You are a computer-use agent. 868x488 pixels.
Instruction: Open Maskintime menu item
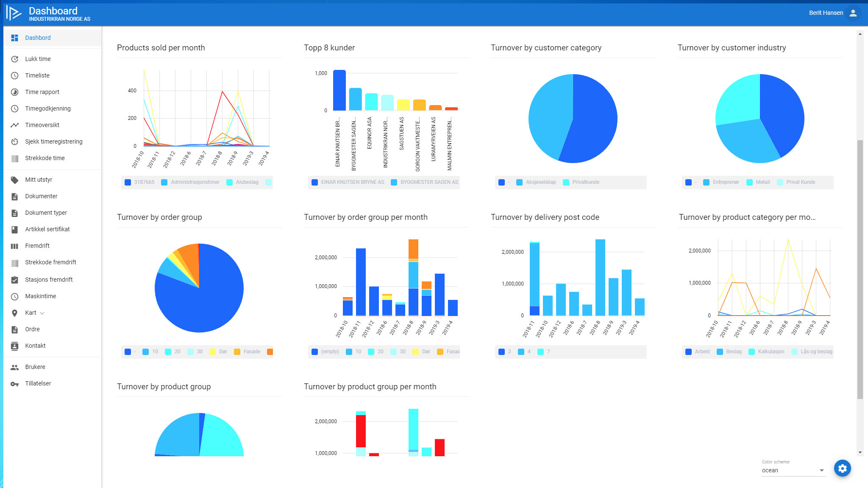[53, 296]
